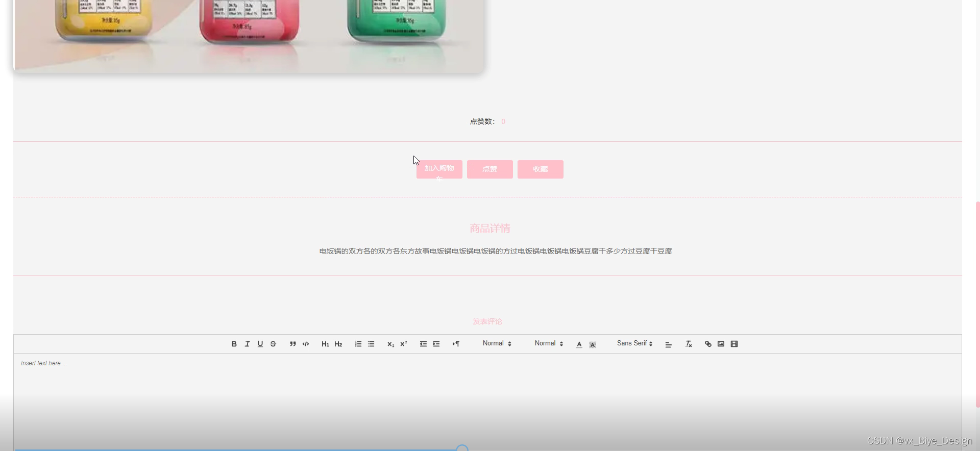Image resolution: width=980 pixels, height=451 pixels.
Task: Switch text direction to right-to-left
Action: click(x=456, y=344)
